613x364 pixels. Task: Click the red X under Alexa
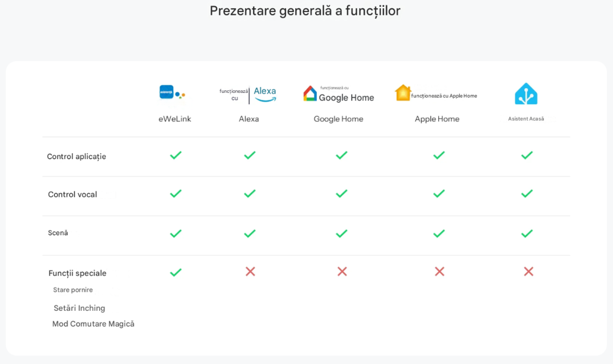[x=250, y=271]
